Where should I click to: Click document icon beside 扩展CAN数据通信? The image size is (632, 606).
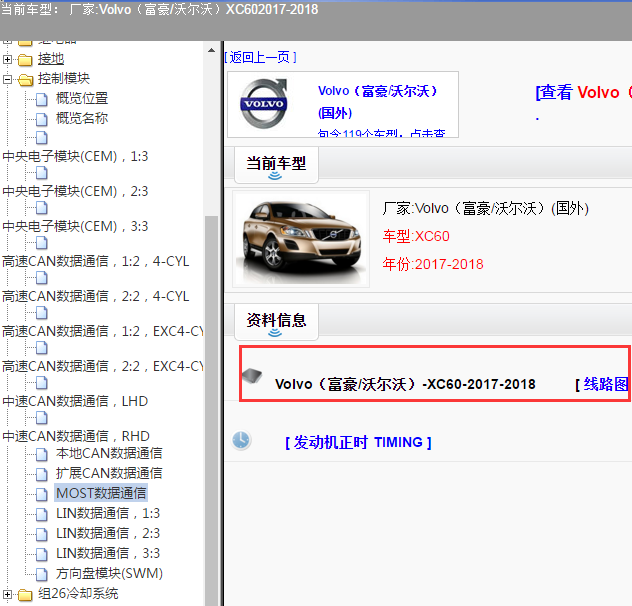(x=42, y=474)
